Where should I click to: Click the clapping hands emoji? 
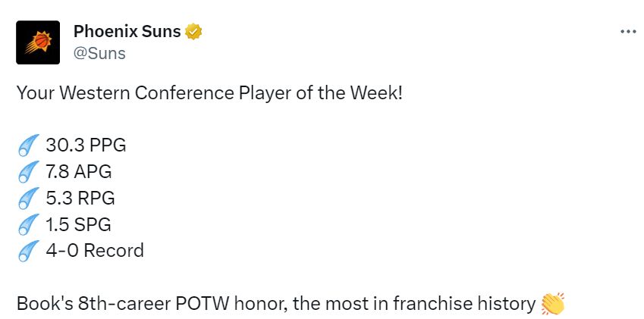point(553,304)
